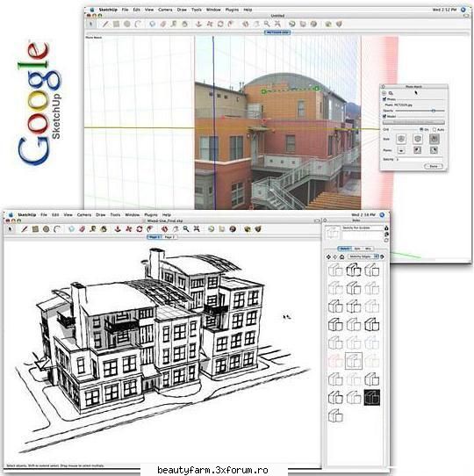
Task: Toggle last Planes button in Photo Match
Action: 434,150
